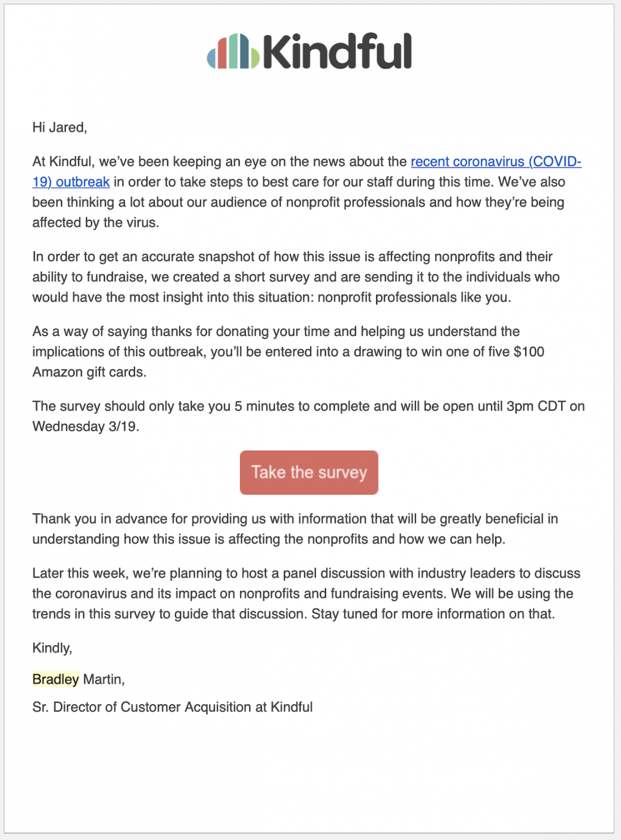621x840 pixels.
Task: Open the recent coronavirus (COVID-19) outbreak link
Action: [495, 162]
